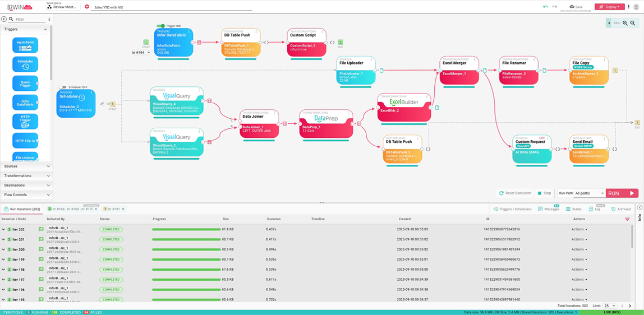
Task: Click the ExcelBuilder output file icon
Action: 437,108
